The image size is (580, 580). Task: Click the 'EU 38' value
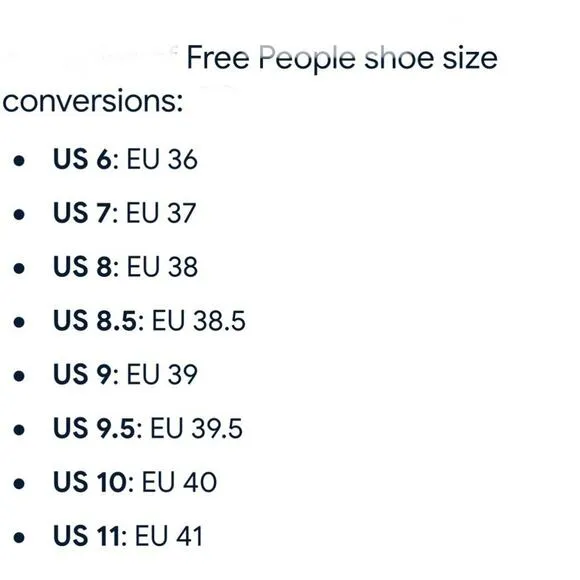162,266
